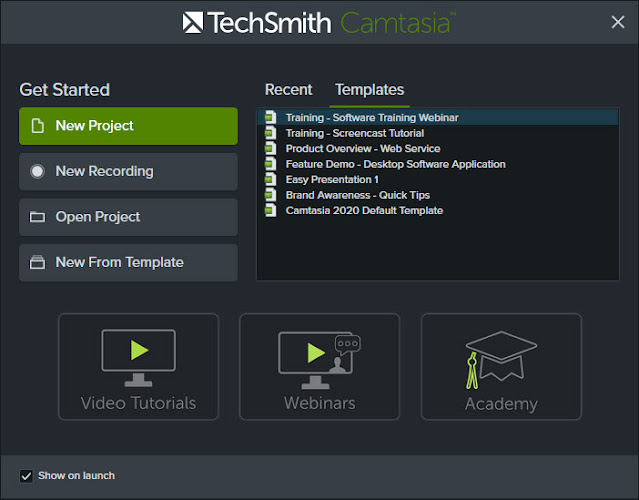Select Brand Awareness - Quick Tips template
The image size is (639, 500).
[x=438, y=195]
